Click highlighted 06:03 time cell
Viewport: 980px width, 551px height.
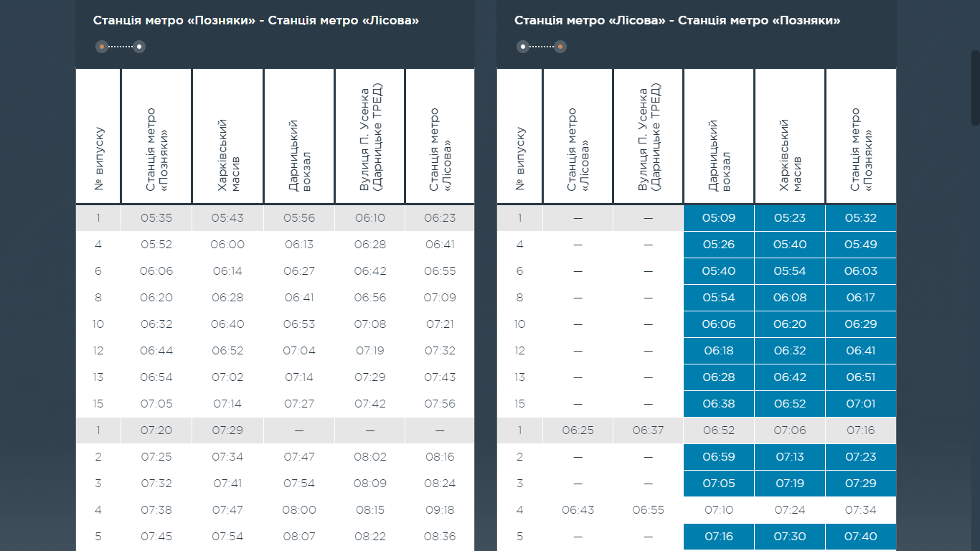pyautogui.click(x=861, y=271)
